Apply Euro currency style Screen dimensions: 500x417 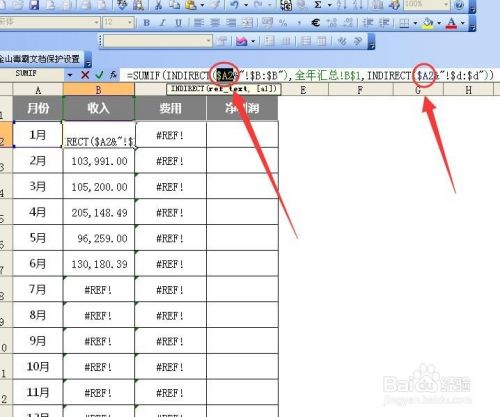pos(315,23)
